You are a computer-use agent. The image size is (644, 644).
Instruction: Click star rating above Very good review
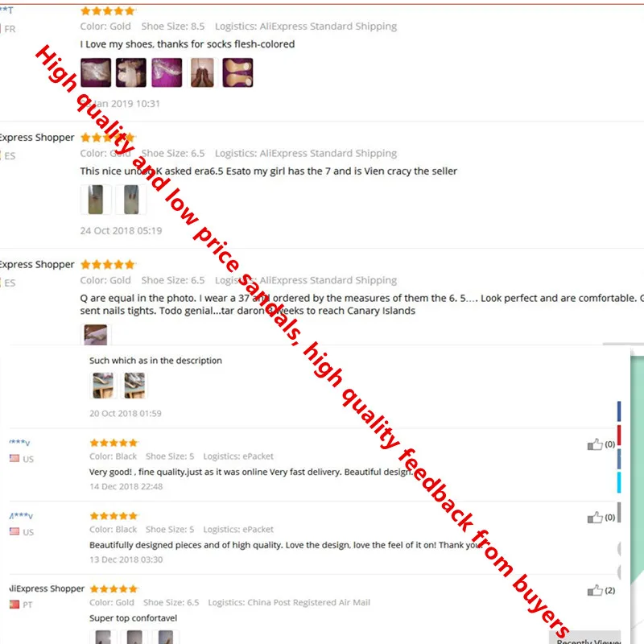tap(114, 442)
